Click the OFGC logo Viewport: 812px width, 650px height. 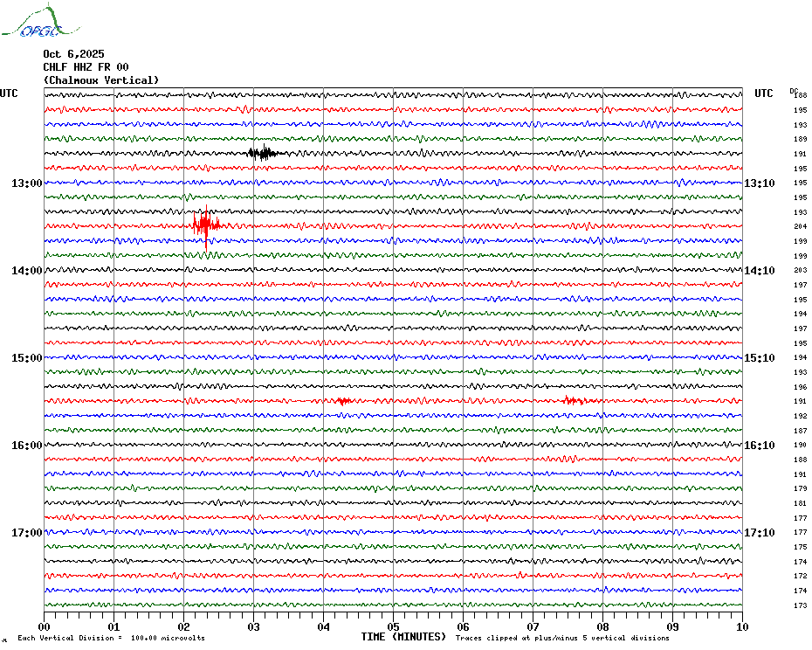pyautogui.click(x=41, y=21)
